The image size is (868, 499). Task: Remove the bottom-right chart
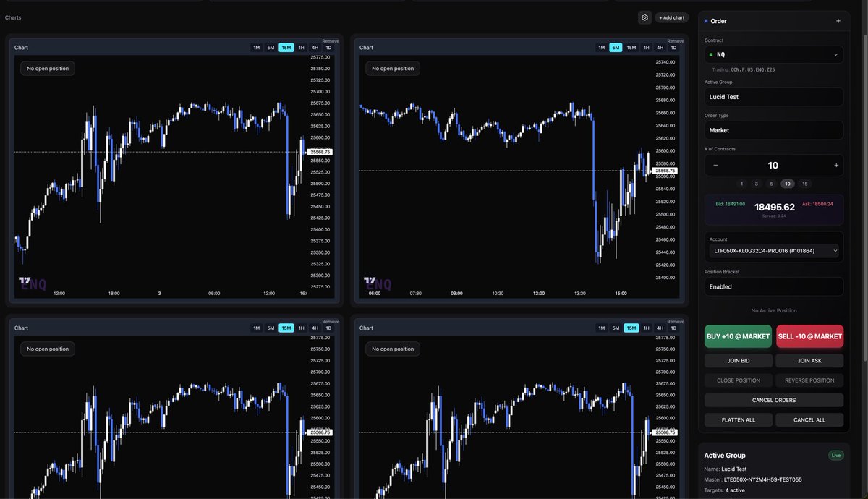pos(676,322)
